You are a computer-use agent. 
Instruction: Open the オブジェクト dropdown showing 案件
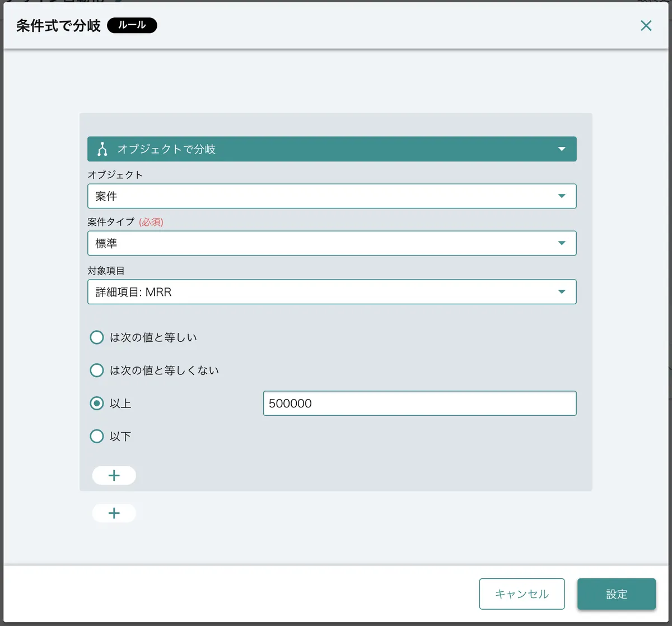332,196
